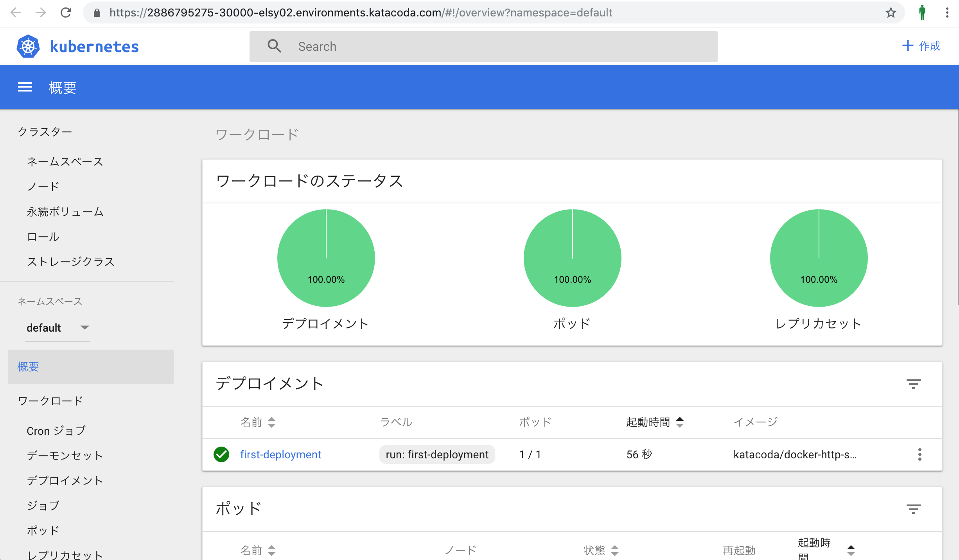Click the Kubernetes helm logo icon
The height and width of the screenshot is (560, 959).
28,47
